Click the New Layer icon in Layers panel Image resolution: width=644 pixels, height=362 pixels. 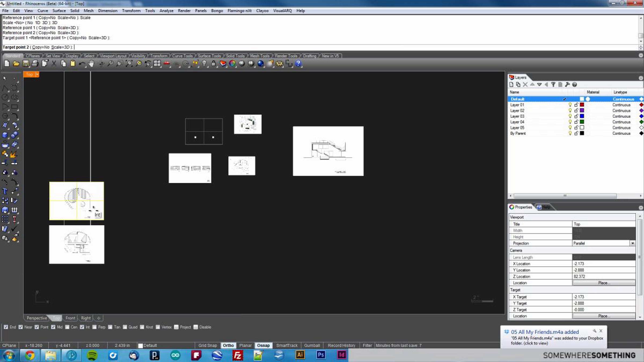[511, 85]
